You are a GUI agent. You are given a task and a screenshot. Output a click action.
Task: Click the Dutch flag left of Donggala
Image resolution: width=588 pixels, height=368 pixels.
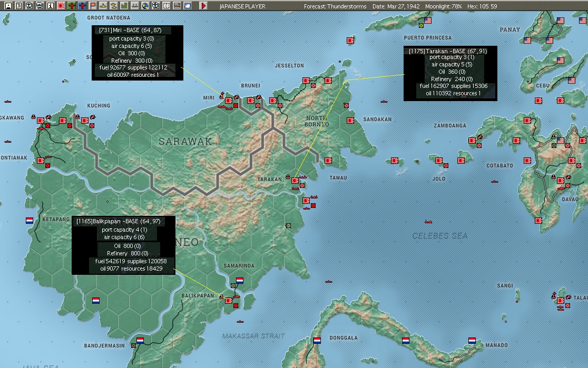click(317, 340)
